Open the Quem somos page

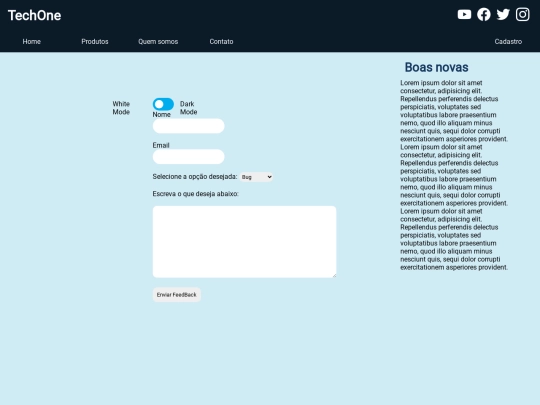pos(158,42)
